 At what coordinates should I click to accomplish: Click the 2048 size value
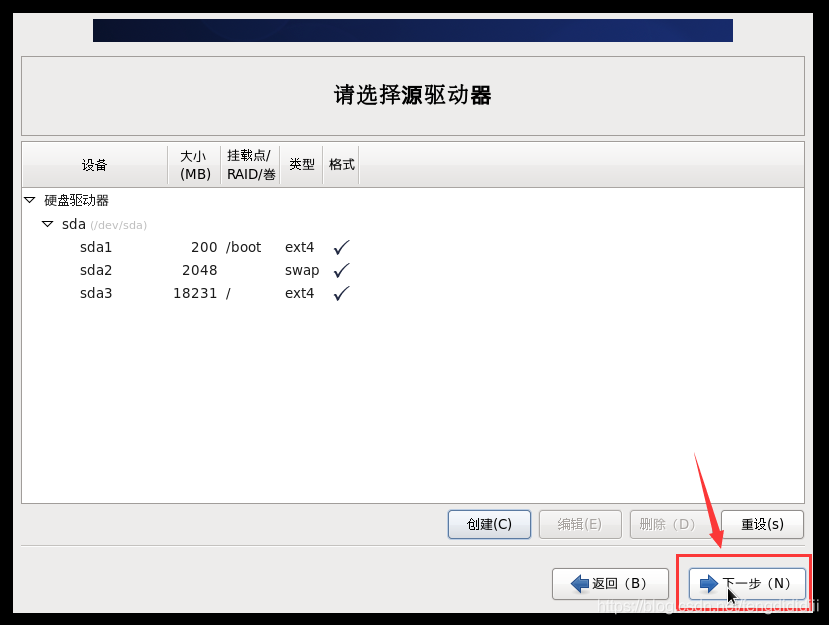point(199,270)
